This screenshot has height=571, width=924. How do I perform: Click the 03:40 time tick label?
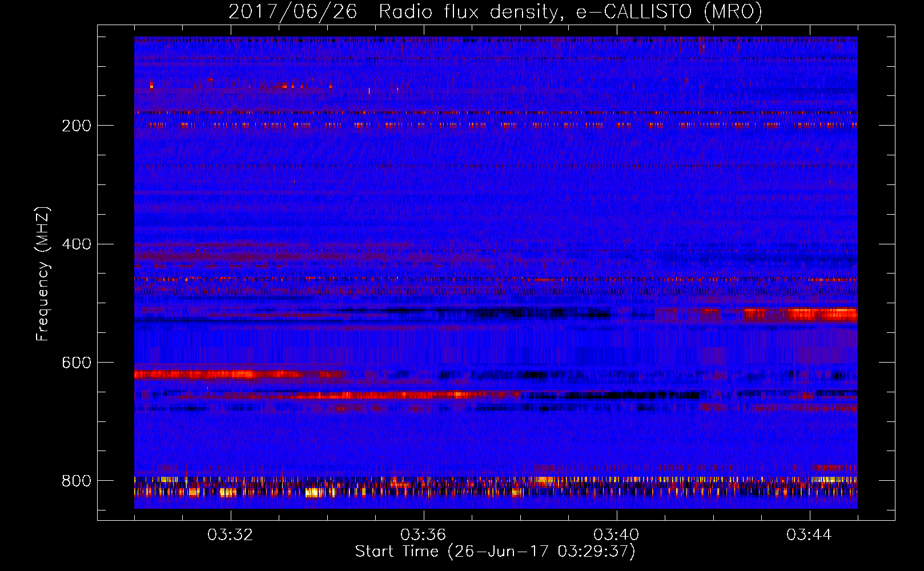coord(616,535)
